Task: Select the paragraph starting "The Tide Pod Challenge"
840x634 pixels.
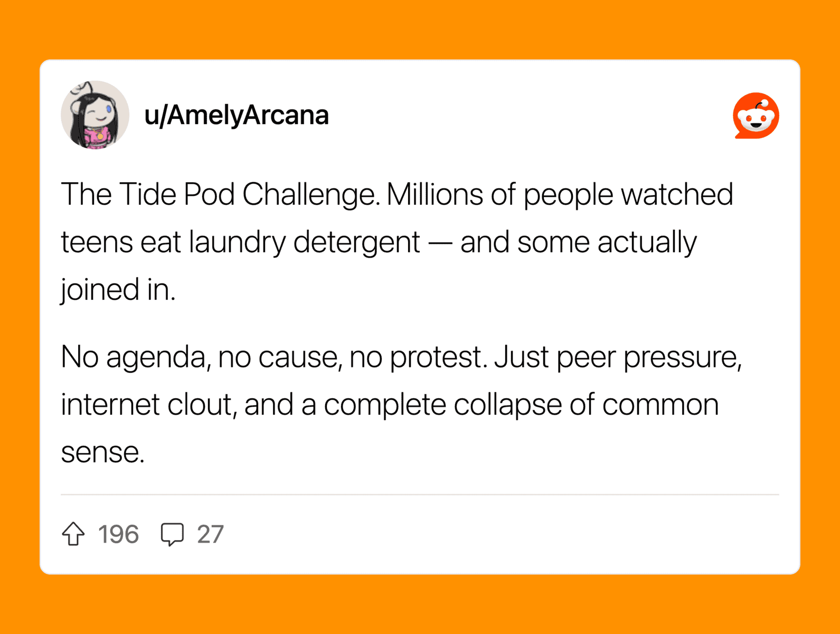Action: click(397, 242)
